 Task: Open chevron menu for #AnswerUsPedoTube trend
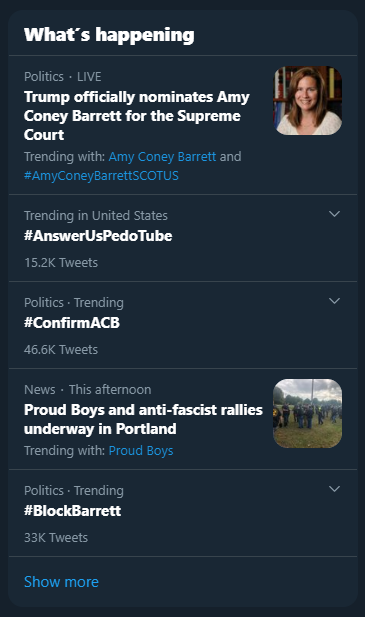334,214
